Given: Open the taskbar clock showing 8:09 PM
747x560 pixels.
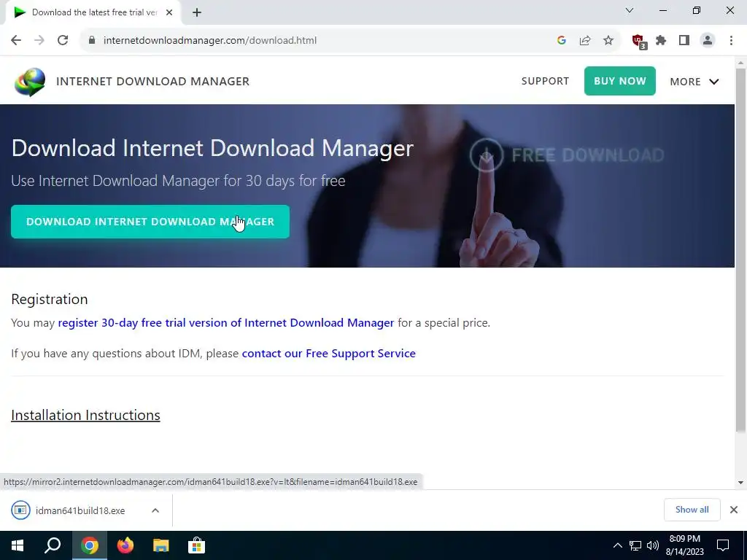Looking at the screenshot, I should (684, 545).
